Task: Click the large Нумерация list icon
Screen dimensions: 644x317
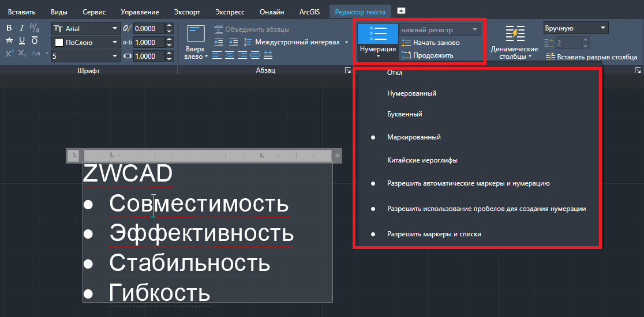Action: tap(378, 33)
